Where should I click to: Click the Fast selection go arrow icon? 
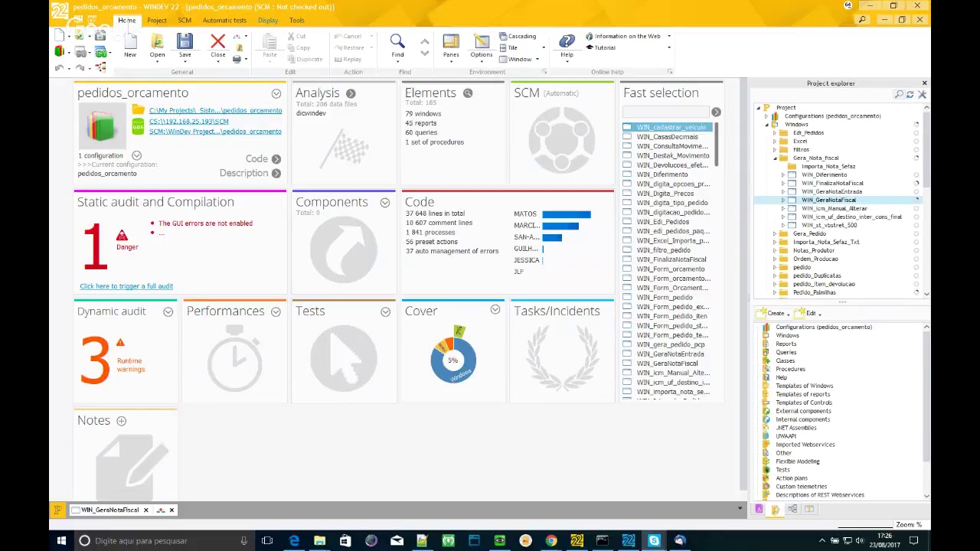[x=716, y=112]
